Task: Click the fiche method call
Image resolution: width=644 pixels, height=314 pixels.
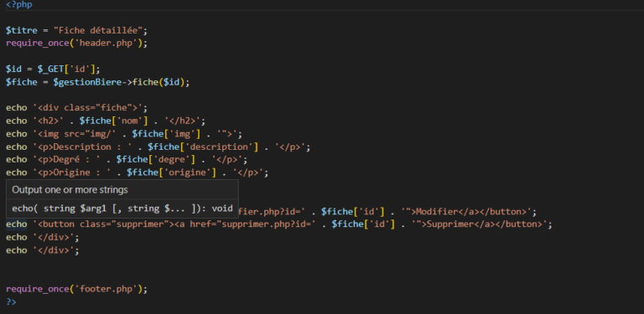Action: [145, 82]
